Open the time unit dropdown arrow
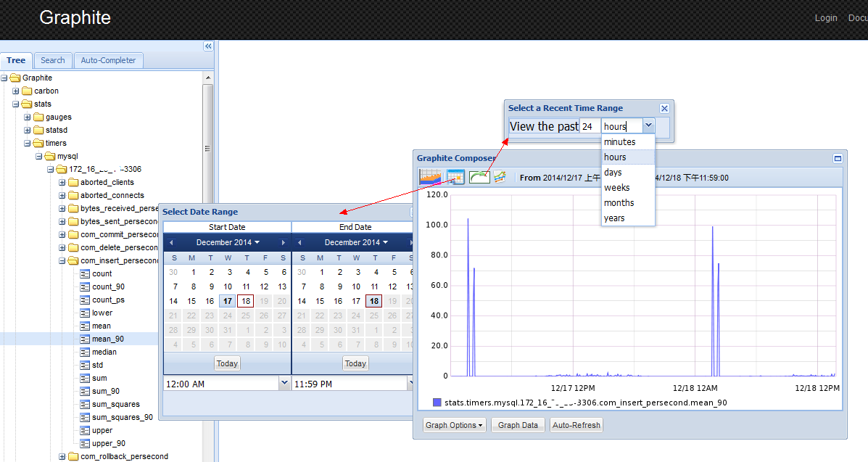This screenshot has height=462, width=868. pyautogui.click(x=649, y=125)
